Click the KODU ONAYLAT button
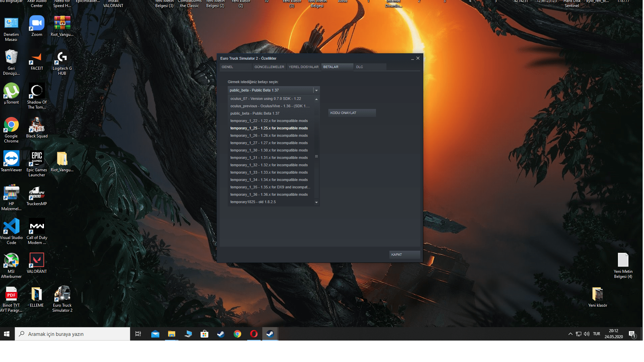The image size is (644, 362). coord(352,113)
